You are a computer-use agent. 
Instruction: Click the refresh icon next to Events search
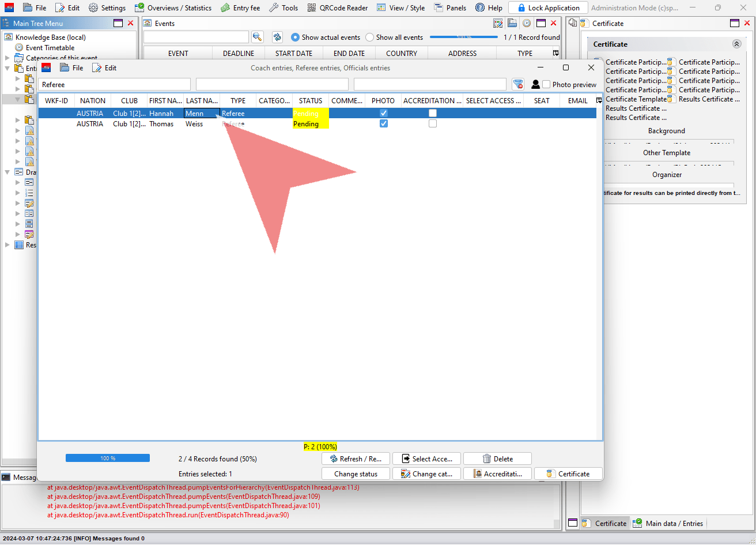pos(277,37)
